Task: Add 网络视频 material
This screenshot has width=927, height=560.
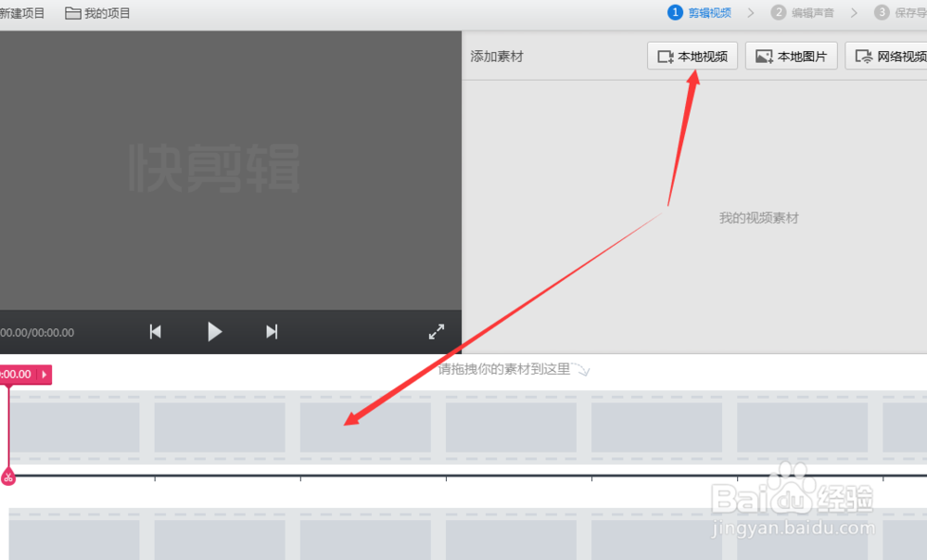Action: [x=887, y=57]
